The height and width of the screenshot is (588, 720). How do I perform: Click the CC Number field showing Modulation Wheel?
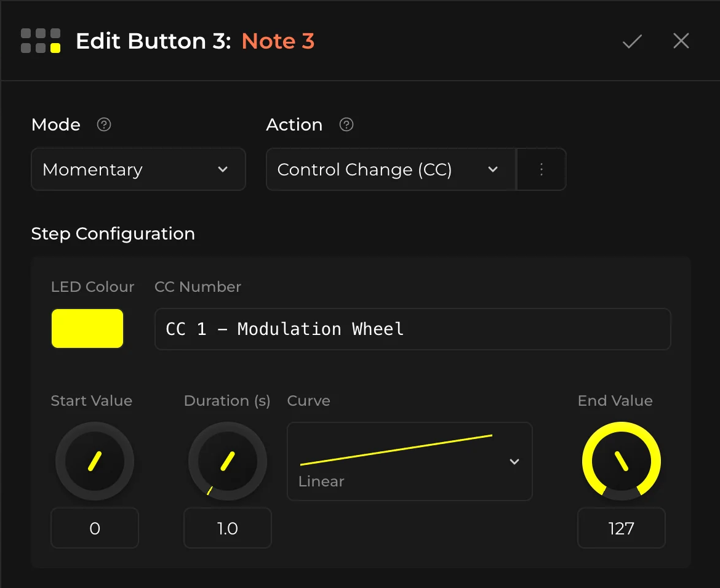click(412, 329)
